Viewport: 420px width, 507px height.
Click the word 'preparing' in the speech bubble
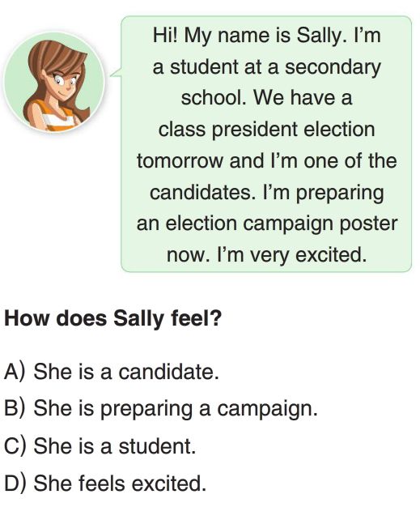[x=340, y=193]
